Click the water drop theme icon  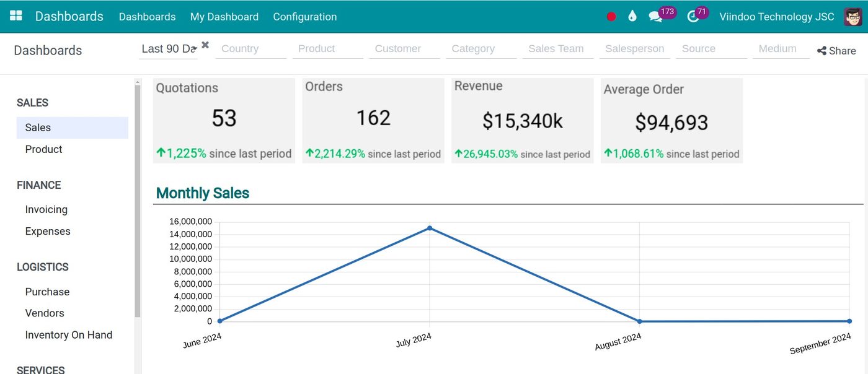(632, 17)
